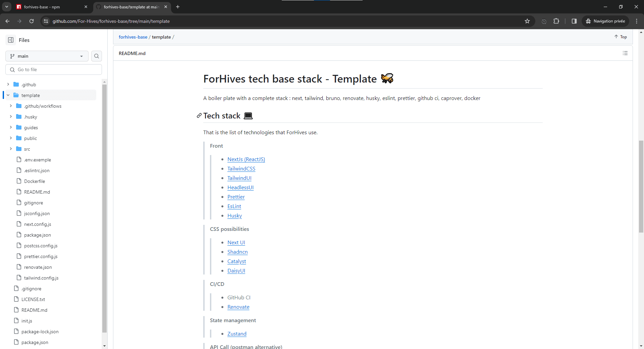Collapse the Files side panel icon
The height and width of the screenshot is (349, 644).
coord(11,40)
